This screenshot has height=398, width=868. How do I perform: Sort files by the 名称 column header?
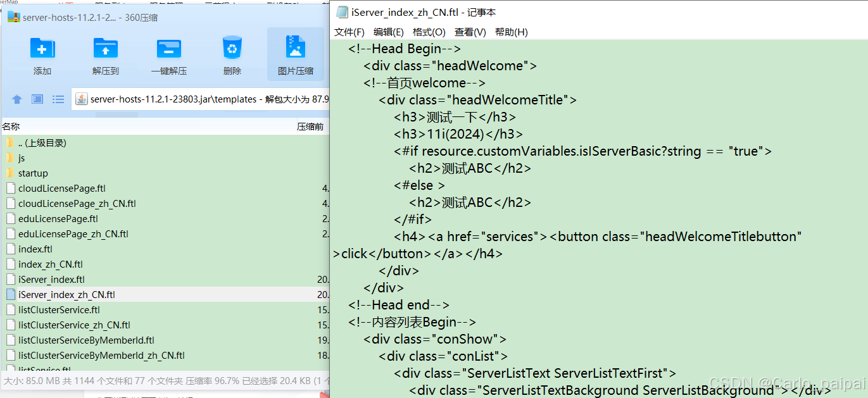pyautogui.click(x=11, y=126)
